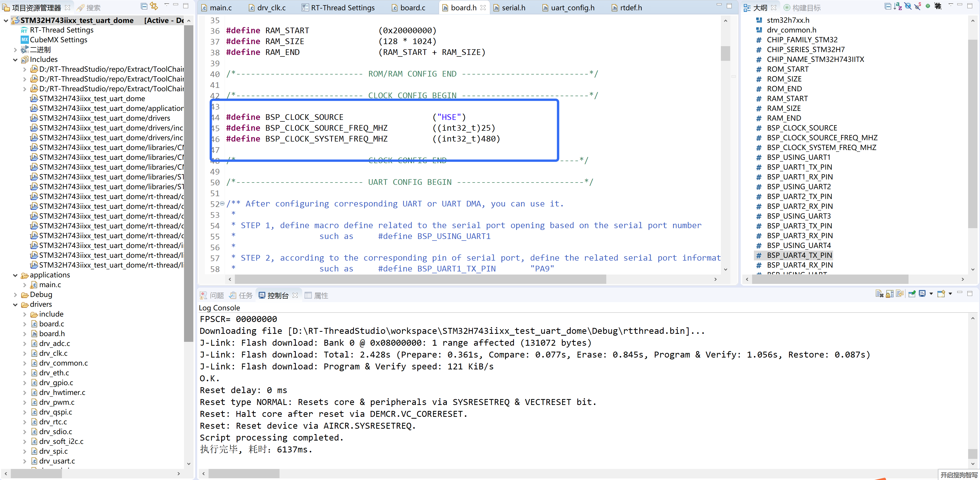Collapse the Includes tree node
This screenshot has height=480, width=980.
click(15, 60)
